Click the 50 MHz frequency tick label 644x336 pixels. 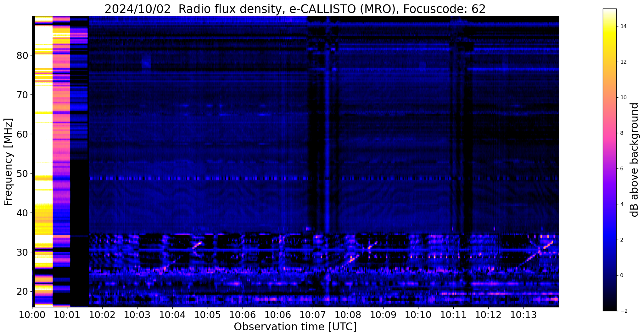(22, 174)
